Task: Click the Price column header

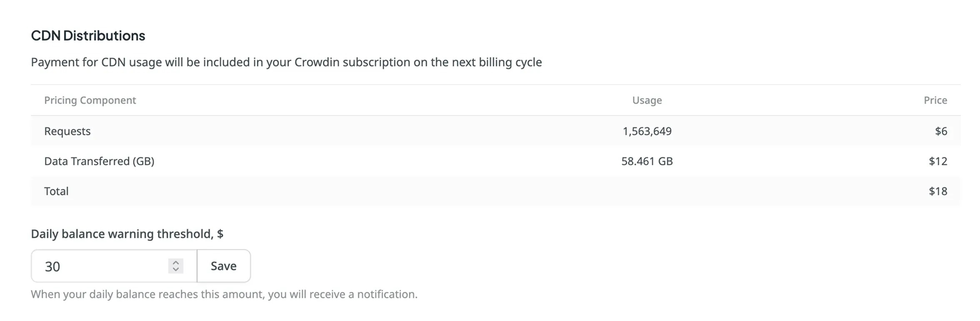Action: click(936, 100)
